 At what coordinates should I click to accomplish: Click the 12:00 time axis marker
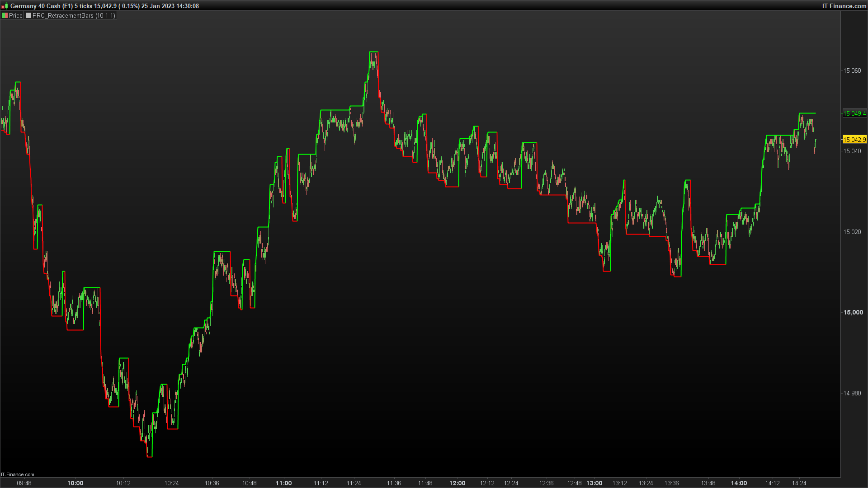point(457,483)
